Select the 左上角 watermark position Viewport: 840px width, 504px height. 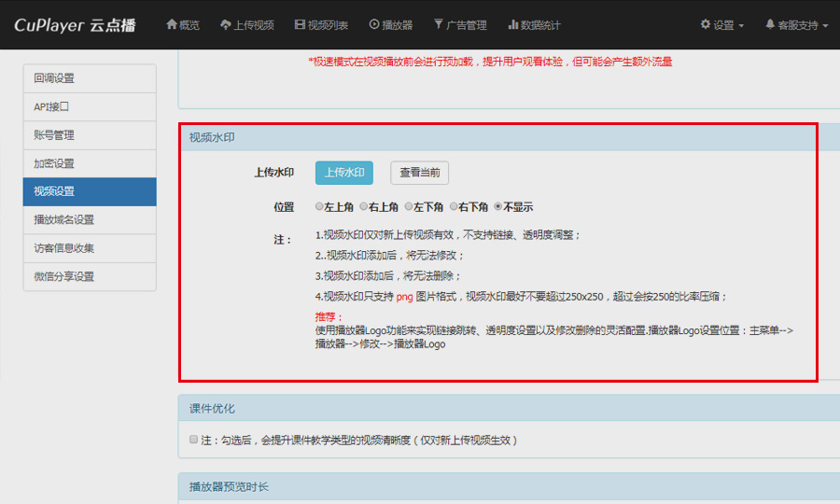click(x=320, y=206)
